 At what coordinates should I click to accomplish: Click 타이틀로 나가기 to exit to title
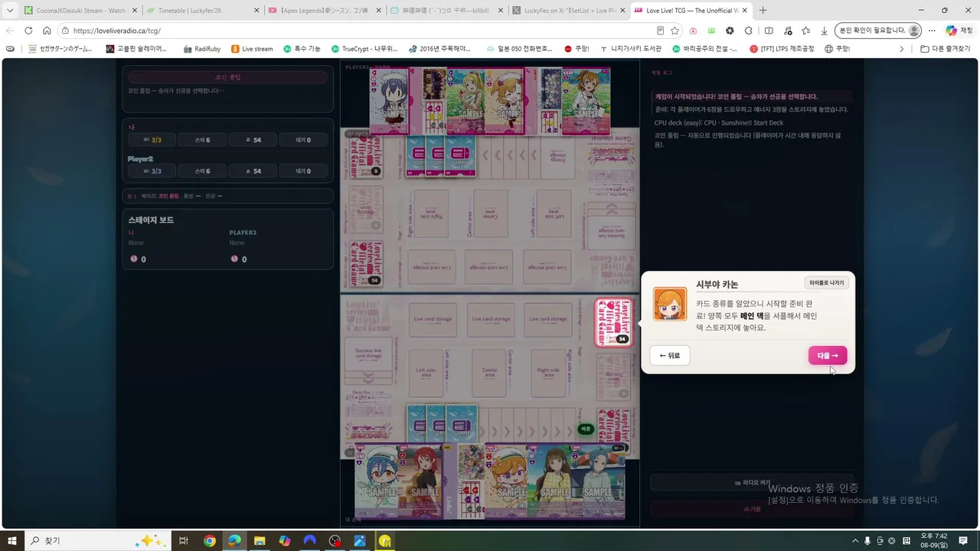click(827, 283)
